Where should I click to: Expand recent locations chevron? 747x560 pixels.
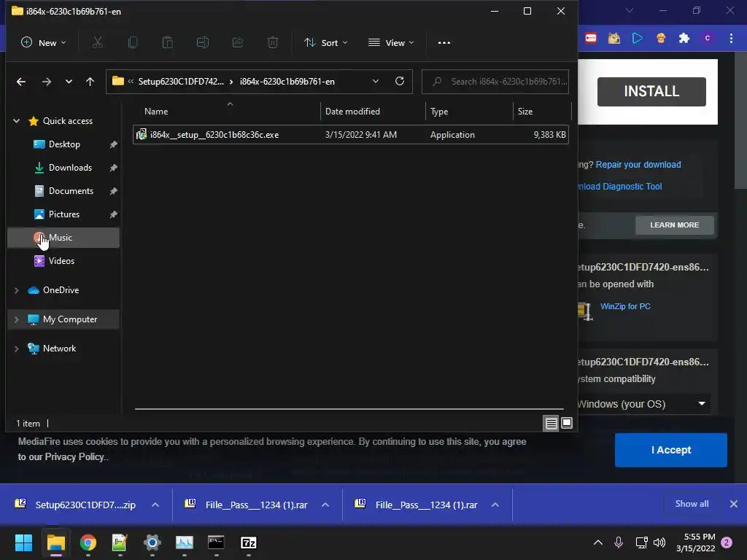coord(69,82)
